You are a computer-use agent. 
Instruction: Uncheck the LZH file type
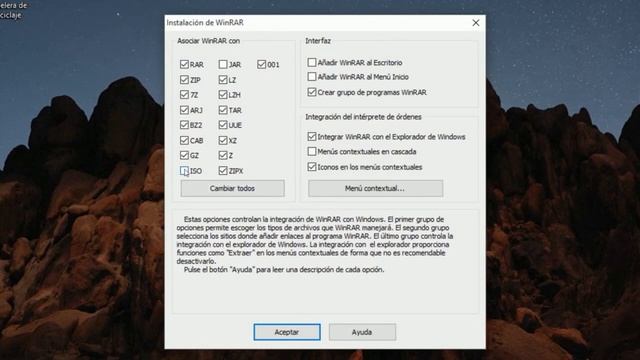[x=223, y=95]
